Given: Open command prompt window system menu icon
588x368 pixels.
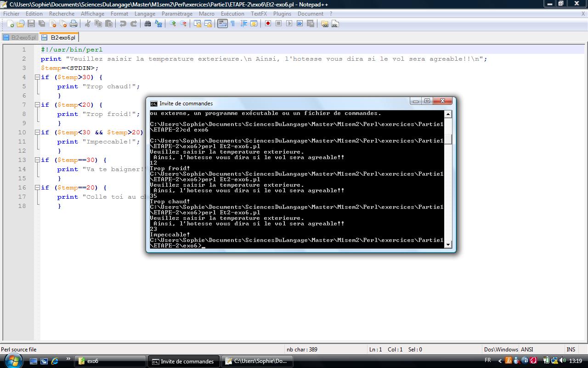Looking at the screenshot, I should 154,103.
